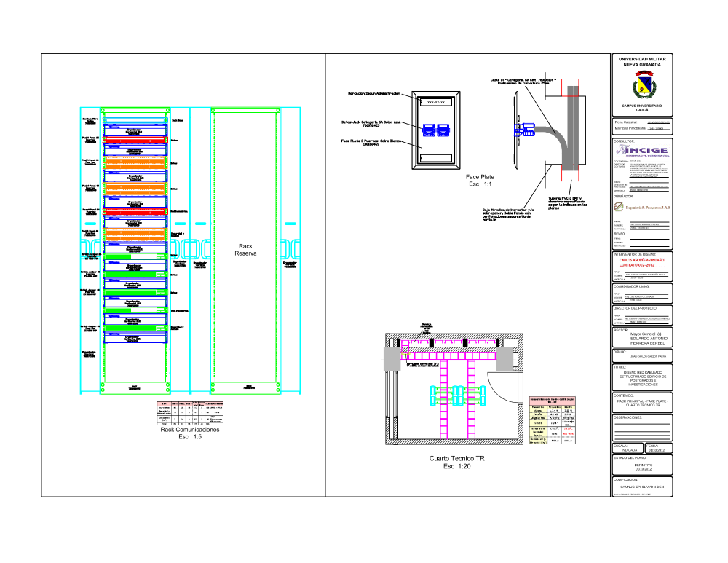Screen dimensions: 728x563
Task: Click the door swing arc in Cuarto Tecnico
Action: [x=508, y=377]
